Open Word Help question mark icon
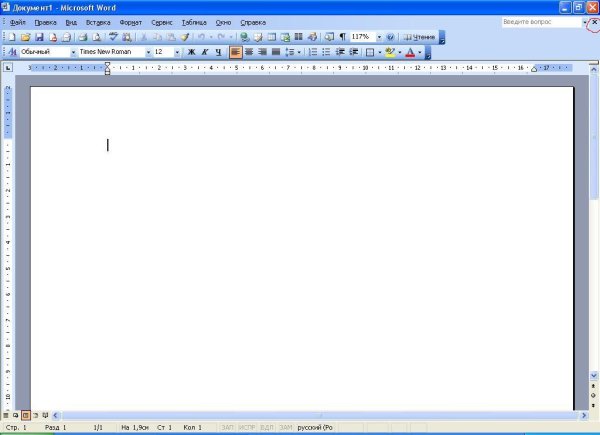 coord(390,37)
